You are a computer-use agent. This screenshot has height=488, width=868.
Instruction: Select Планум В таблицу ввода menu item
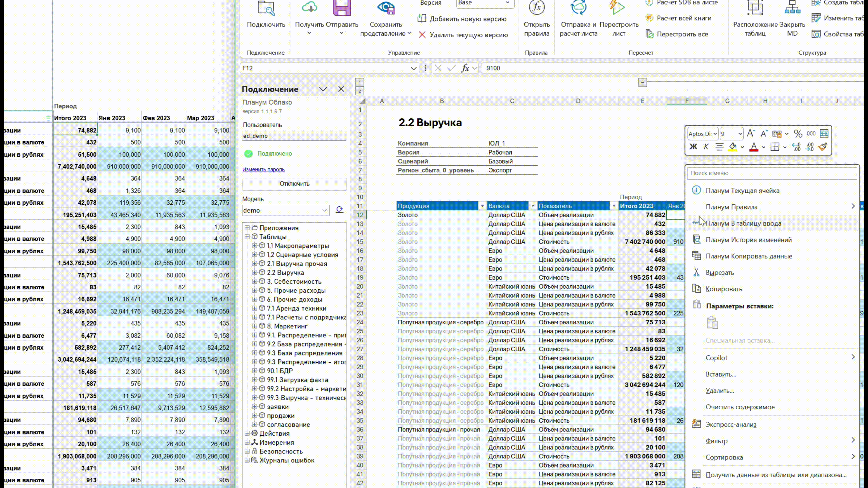click(x=743, y=223)
